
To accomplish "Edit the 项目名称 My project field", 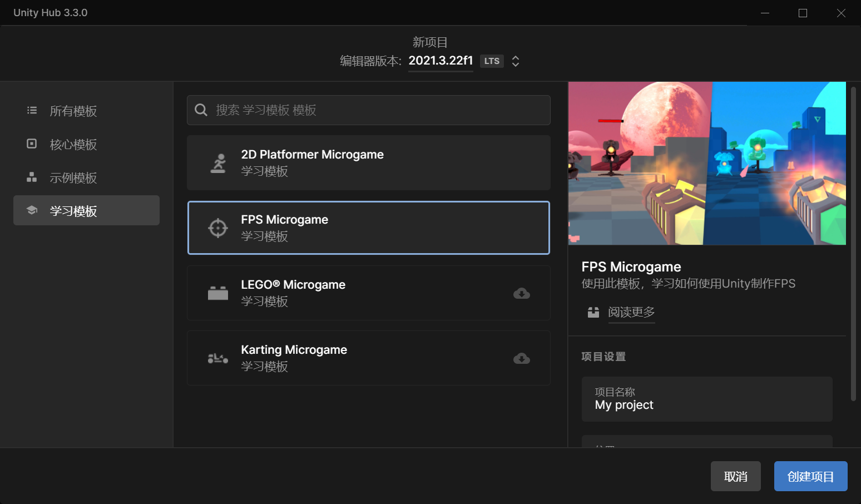I will 707,399.
